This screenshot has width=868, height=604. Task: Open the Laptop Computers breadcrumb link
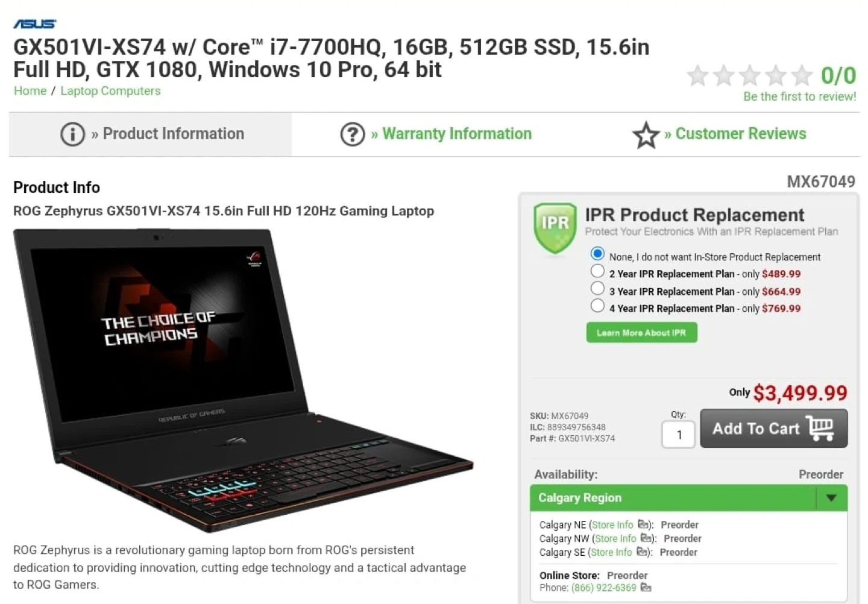110,91
